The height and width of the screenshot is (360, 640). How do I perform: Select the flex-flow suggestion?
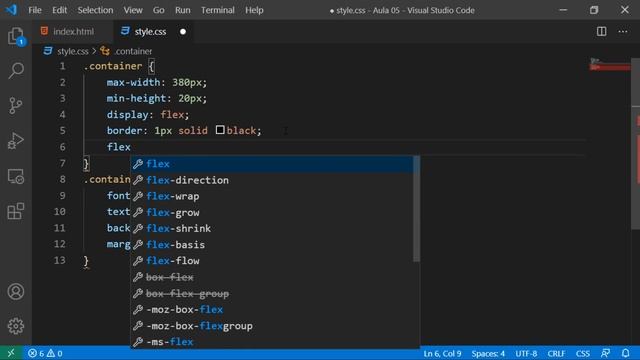(x=272, y=261)
